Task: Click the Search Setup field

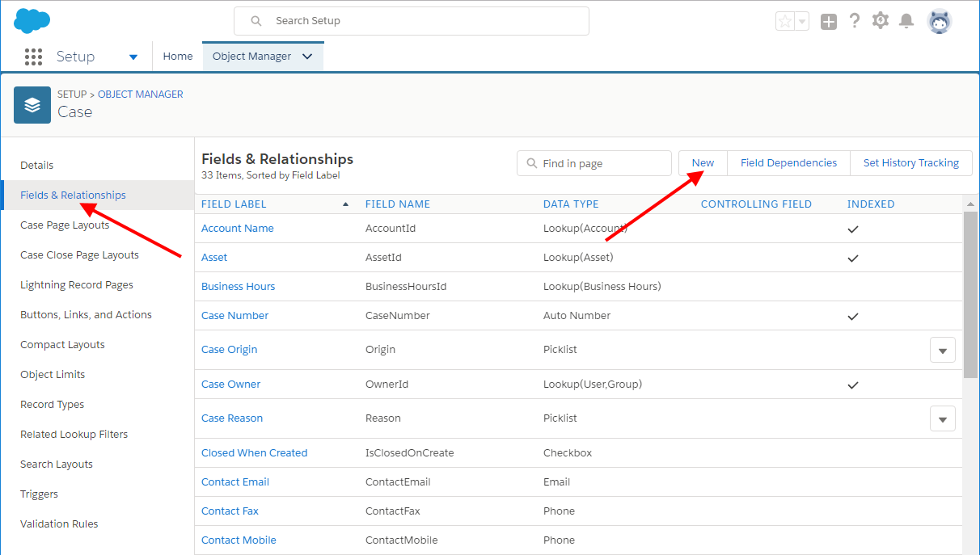Action: pos(412,21)
